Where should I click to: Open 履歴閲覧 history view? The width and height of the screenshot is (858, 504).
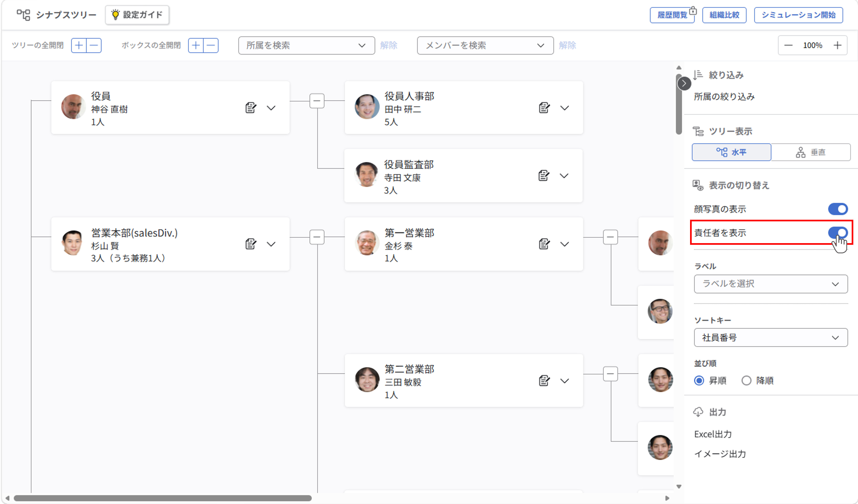pyautogui.click(x=672, y=15)
